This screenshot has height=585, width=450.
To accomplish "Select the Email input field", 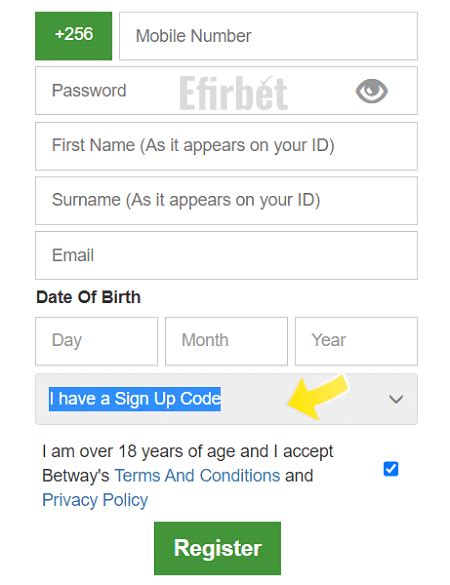I will coord(226,255).
